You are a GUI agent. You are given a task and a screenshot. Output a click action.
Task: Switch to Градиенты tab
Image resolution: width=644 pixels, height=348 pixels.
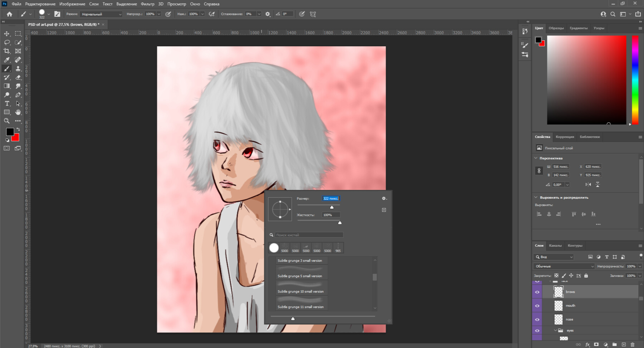pos(579,28)
